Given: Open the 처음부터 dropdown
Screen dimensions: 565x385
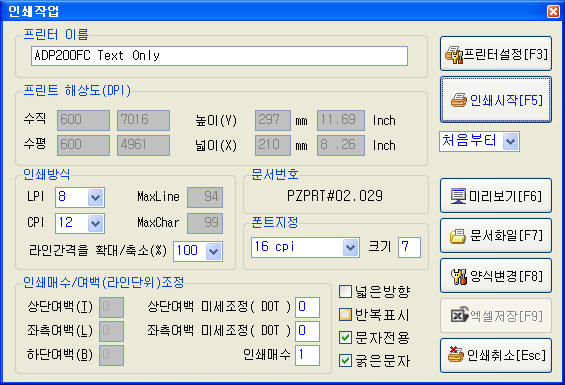Looking at the screenshot, I should click(x=510, y=141).
